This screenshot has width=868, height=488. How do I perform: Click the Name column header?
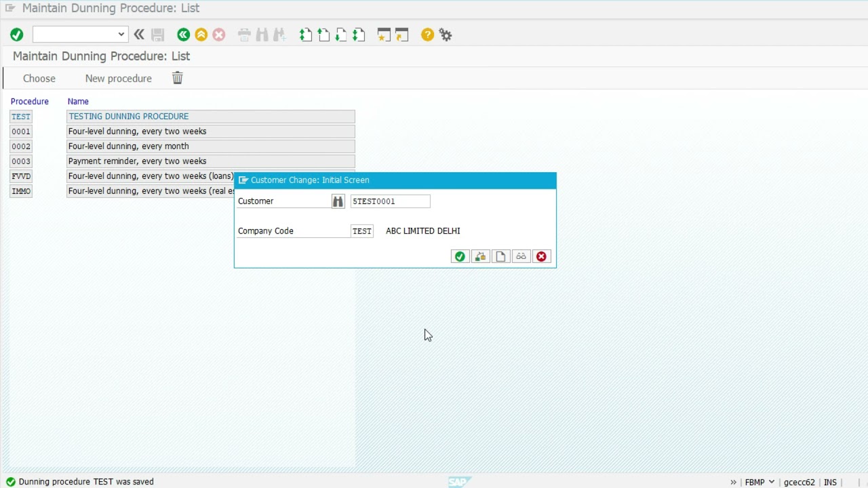tap(78, 102)
